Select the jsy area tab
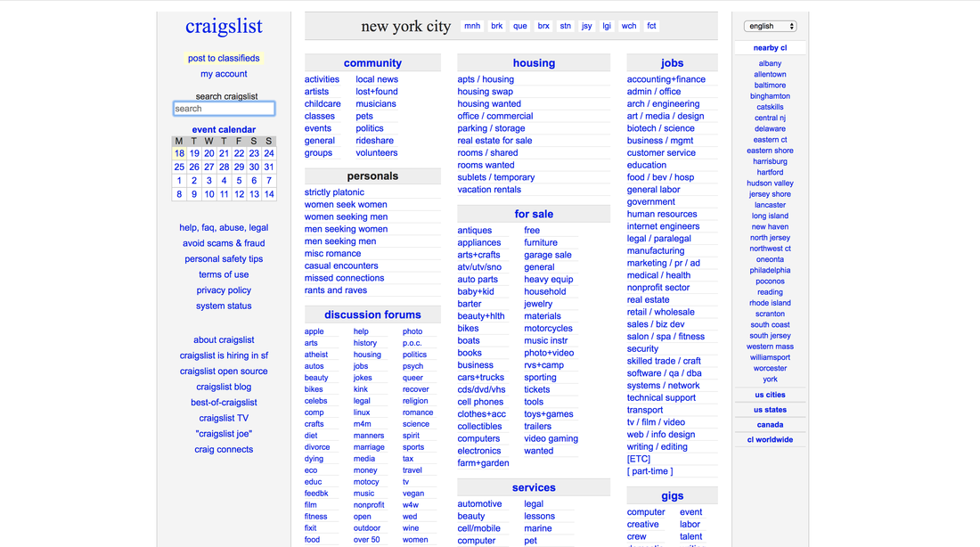The width and height of the screenshot is (980, 547). 587,26
